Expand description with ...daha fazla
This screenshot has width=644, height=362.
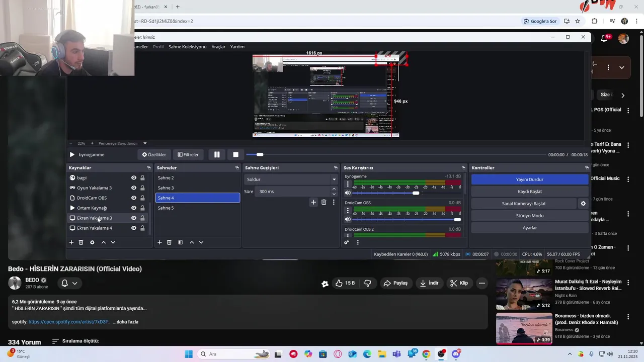click(x=125, y=322)
